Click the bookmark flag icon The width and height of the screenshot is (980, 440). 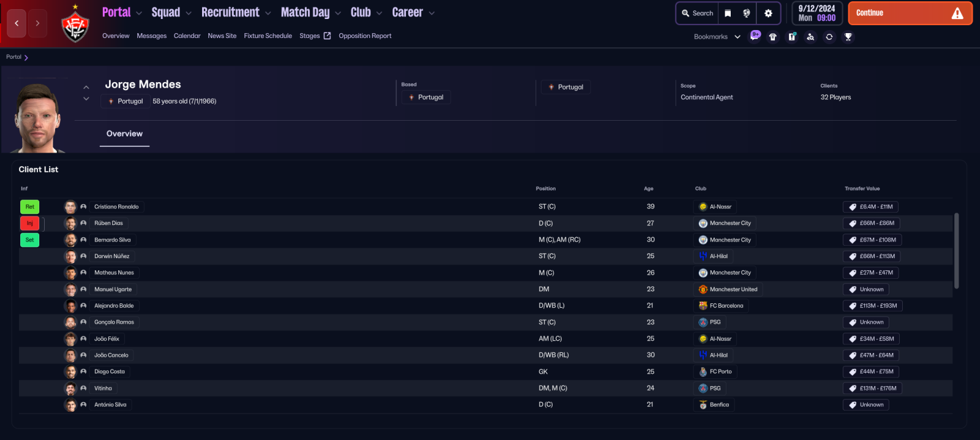[728, 13]
